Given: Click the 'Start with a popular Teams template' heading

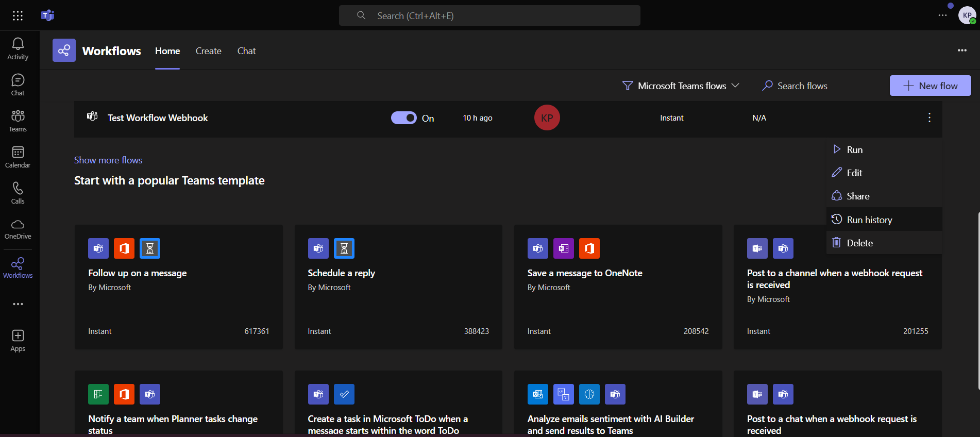Looking at the screenshot, I should coord(170,180).
